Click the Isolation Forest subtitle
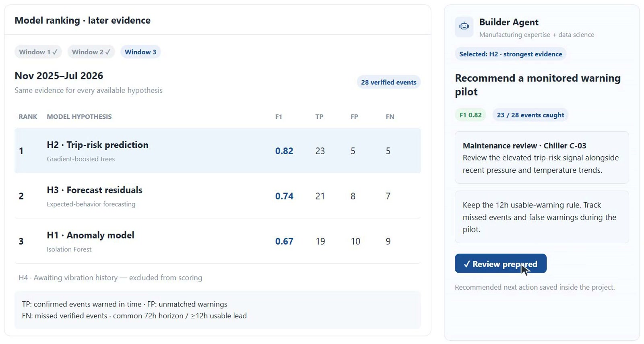Viewport: 644px width, 344px height. [69, 249]
